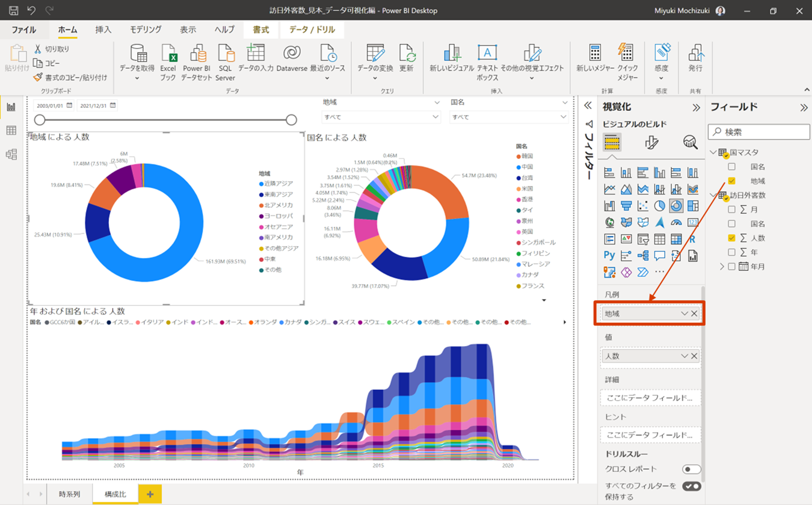Image resolution: width=812 pixels, height=505 pixels.
Task: Choose the clustered column chart visual
Action: tap(659, 173)
